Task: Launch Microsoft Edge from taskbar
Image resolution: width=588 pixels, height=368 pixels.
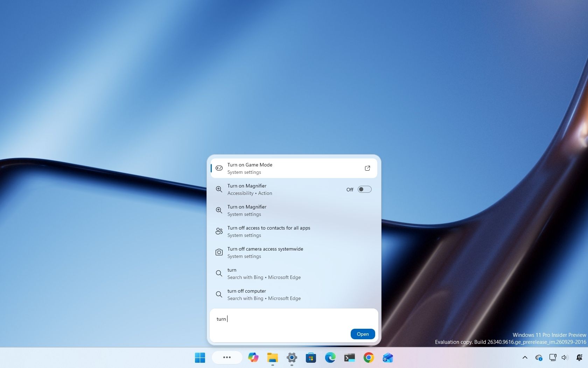Action: 330,357
